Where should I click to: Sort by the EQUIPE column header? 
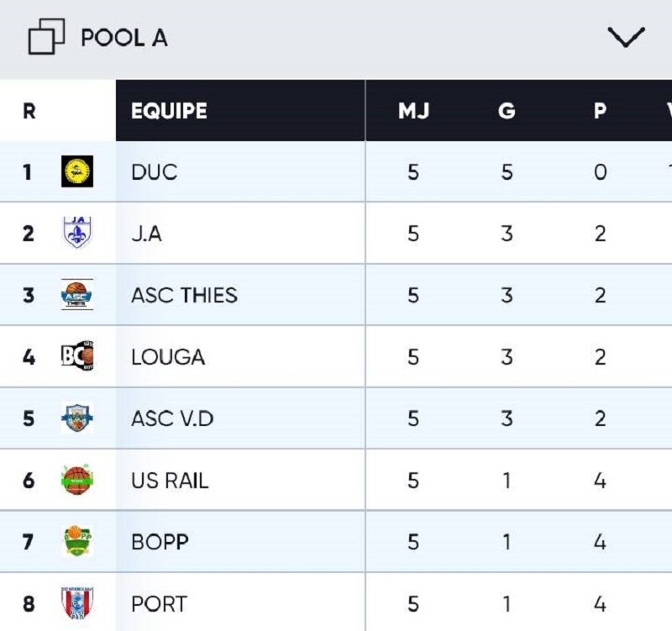pos(169,111)
